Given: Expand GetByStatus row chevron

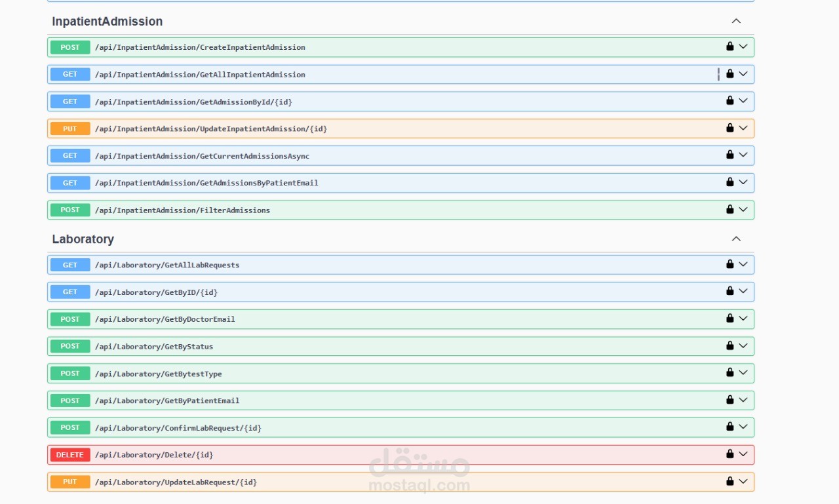Looking at the screenshot, I should pos(743,346).
